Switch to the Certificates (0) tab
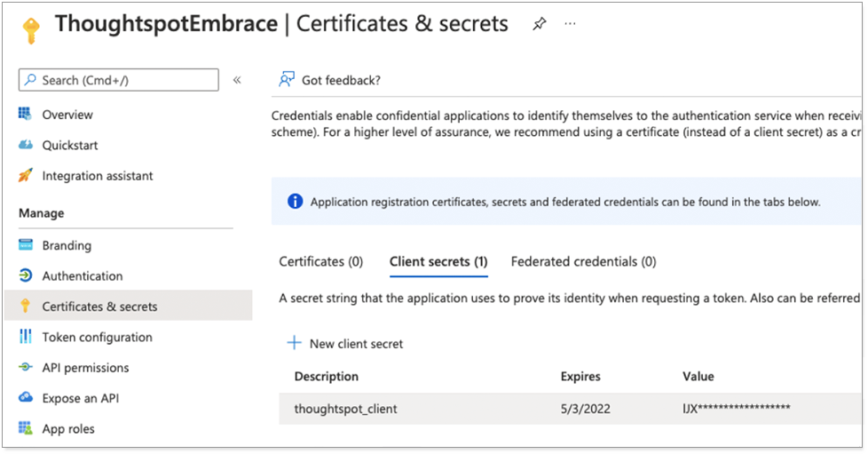The height and width of the screenshot is (454, 868). pos(321,261)
